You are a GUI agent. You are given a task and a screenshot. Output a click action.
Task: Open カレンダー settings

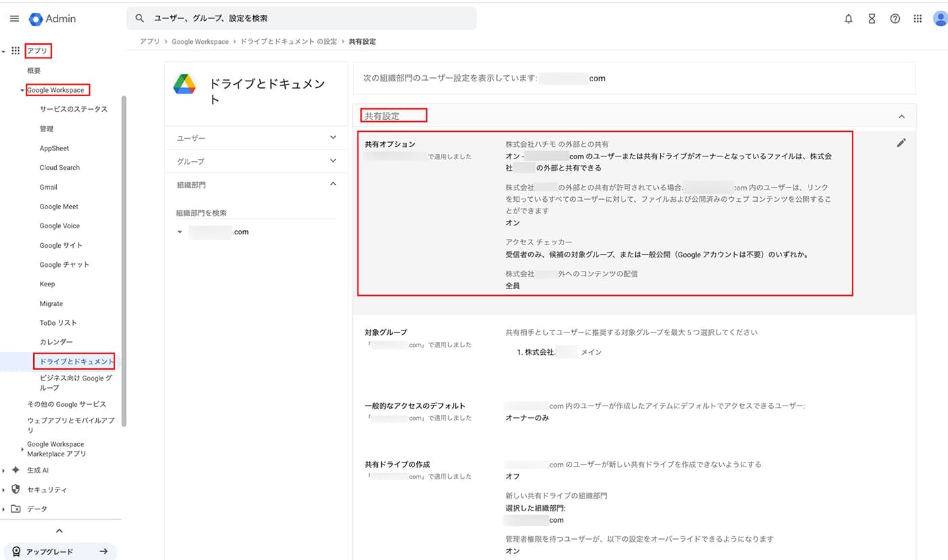(56, 342)
